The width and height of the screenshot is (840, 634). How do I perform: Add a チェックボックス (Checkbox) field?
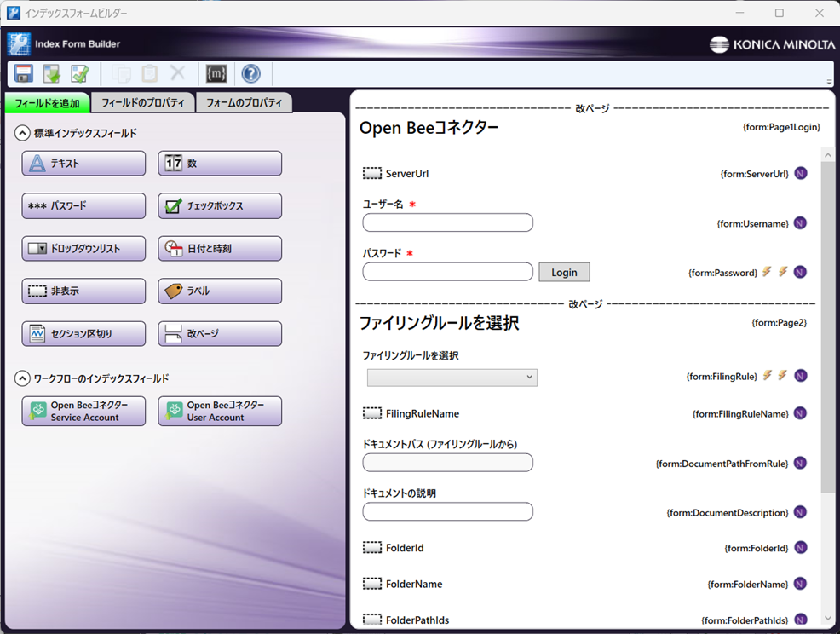219,205
